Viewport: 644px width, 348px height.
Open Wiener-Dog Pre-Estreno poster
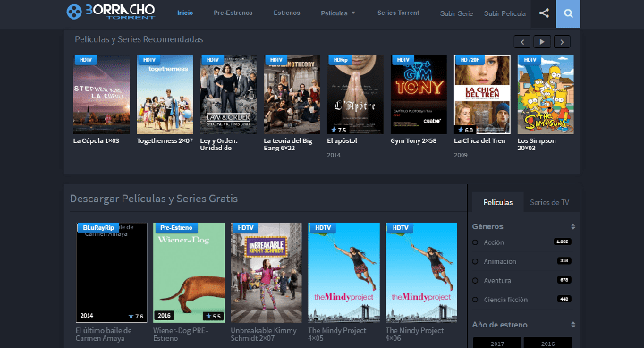(x=189, y=272)
